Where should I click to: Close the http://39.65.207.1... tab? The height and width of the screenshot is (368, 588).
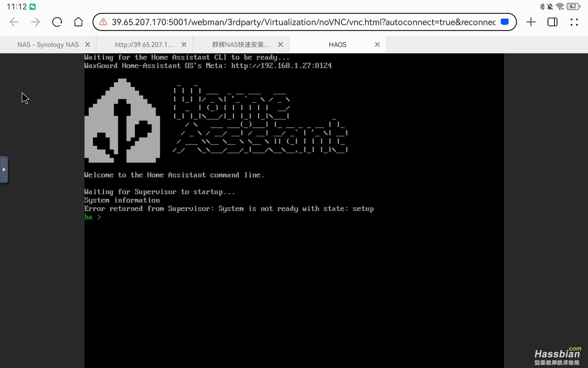184,45
